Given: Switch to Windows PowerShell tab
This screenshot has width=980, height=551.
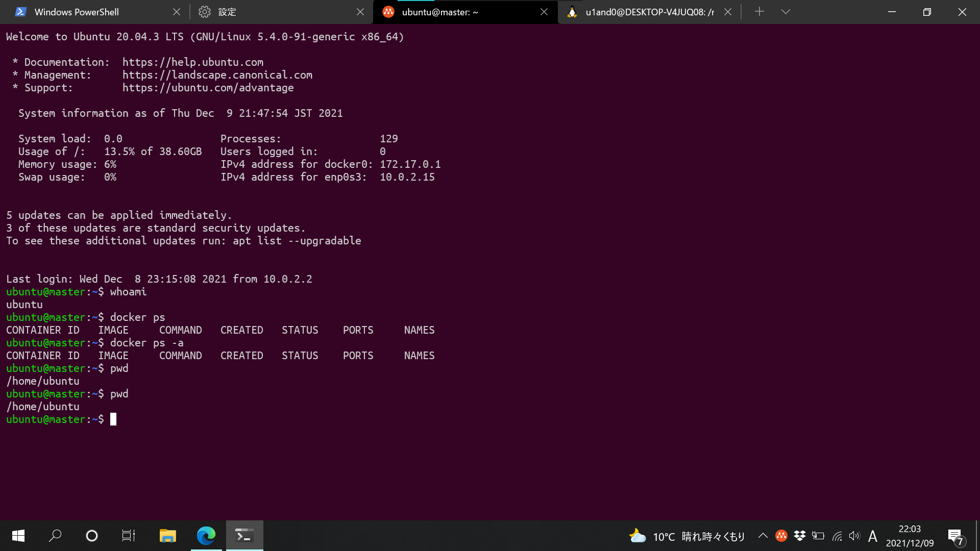Looking at the screenshot, I should (77, 12).
